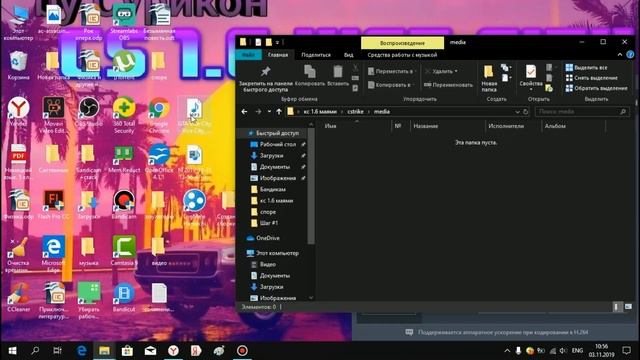Viewport: 640px width, 360px height.
Task: Select the Mem Reduct desktop icon
Action: point(124,159)
